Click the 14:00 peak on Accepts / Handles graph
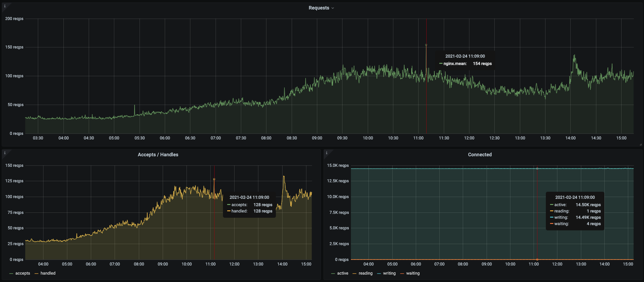Viewport: 644px width, 282px height. pos(284,176)
